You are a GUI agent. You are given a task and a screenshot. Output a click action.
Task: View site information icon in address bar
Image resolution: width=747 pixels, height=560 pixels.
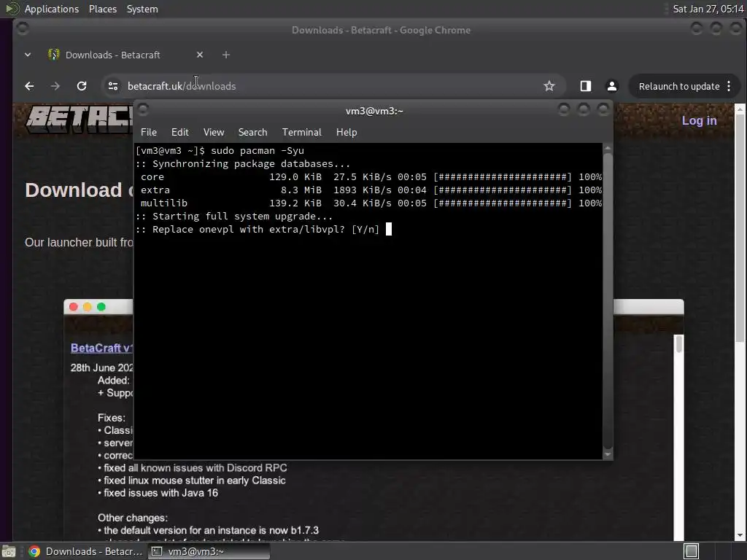tap(113, 86)
